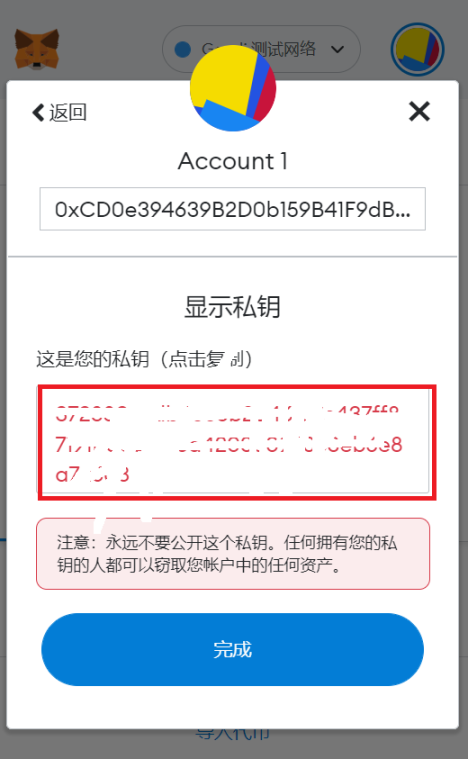Click the Account 1 name label
The width and height of the screenshot is (468, 759).
(233, 161)
